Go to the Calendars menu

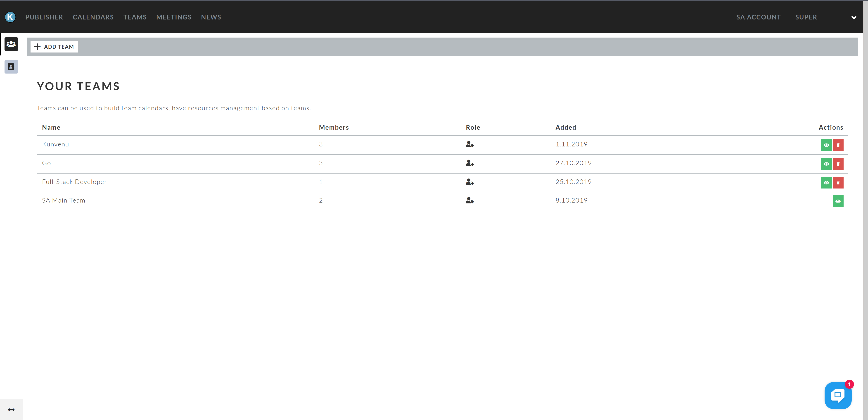click(x=93, y=17)
